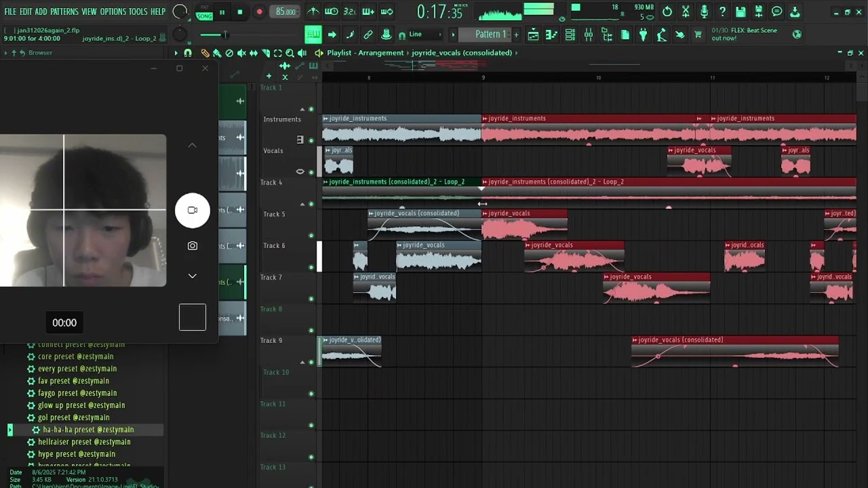Toggle the PAT/SONG mode switch
Viewport: 868px width, 488px height.
[x=203, y=12]
